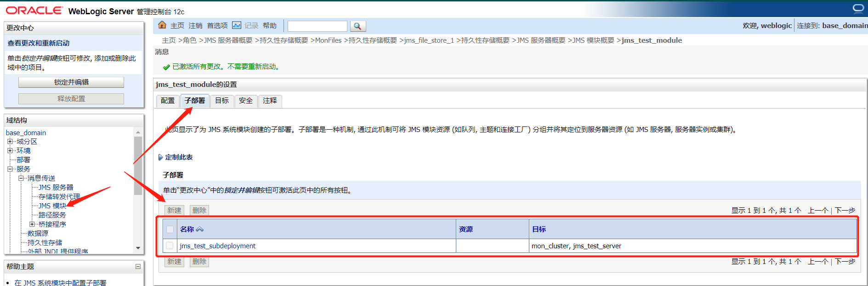Screen dimensions: 868x286
Task: Check the jms_test_subdeployment row checkbox
Action: point(170,246)
